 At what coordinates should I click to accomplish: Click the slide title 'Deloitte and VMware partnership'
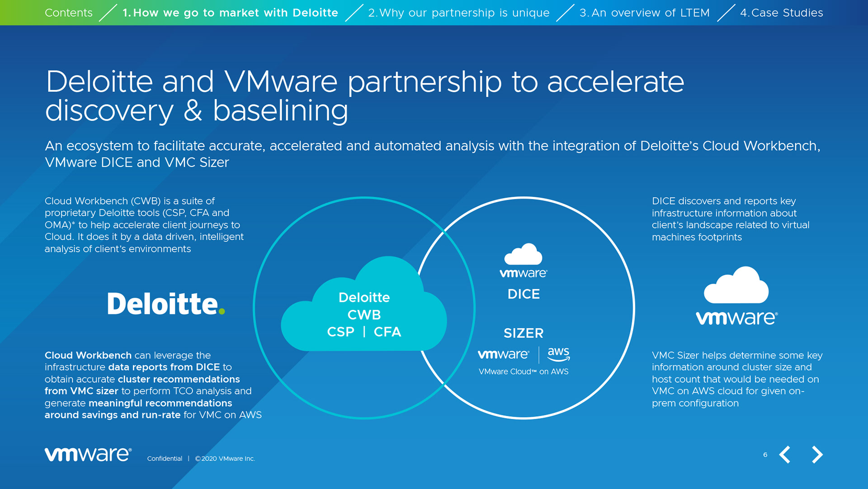tap(364, 96)
